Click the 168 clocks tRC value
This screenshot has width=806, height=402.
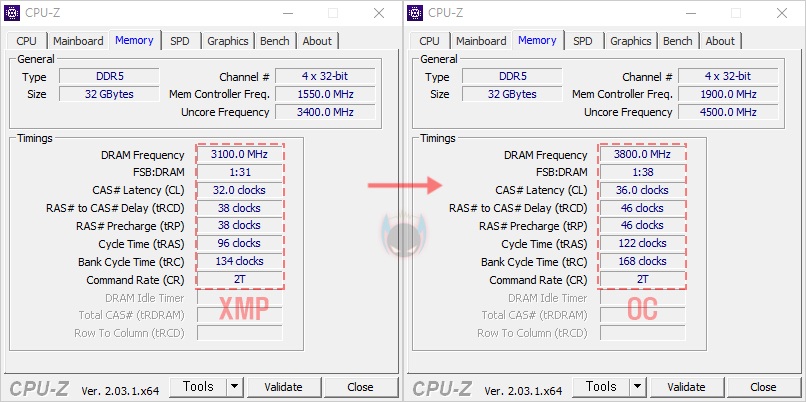click(x=643, y=262)
